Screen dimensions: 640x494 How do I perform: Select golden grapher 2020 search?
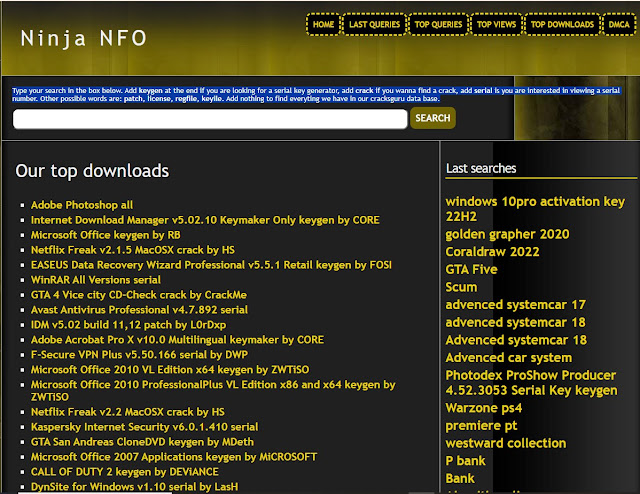[507, 234]
